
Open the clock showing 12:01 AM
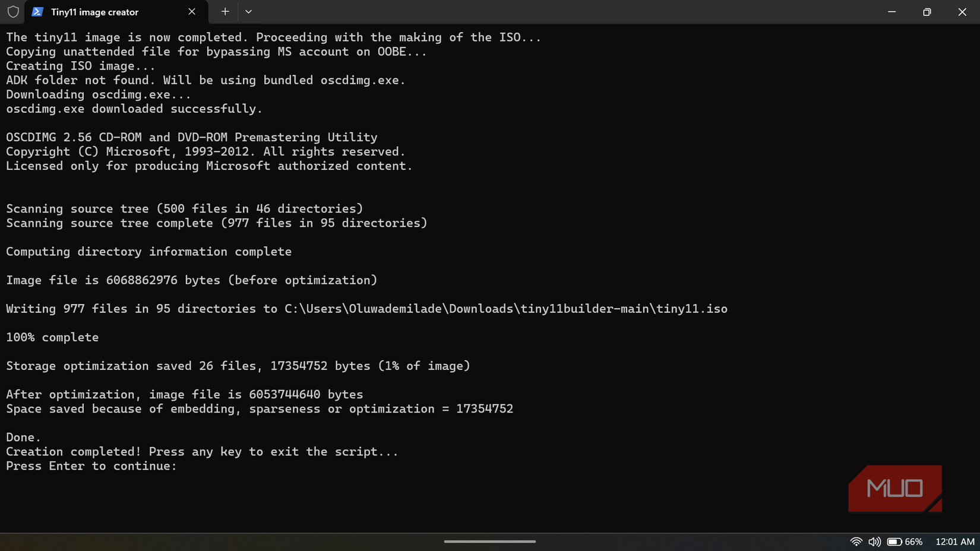(x=954, y=541)
